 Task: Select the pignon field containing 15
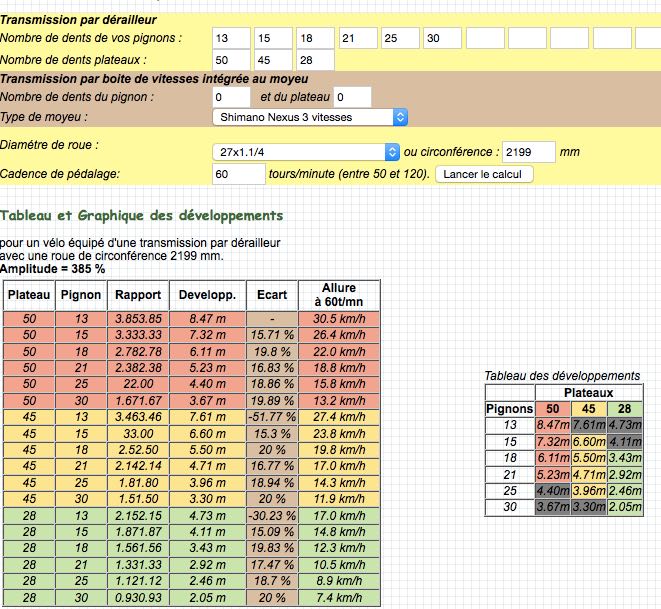[273, 38]
